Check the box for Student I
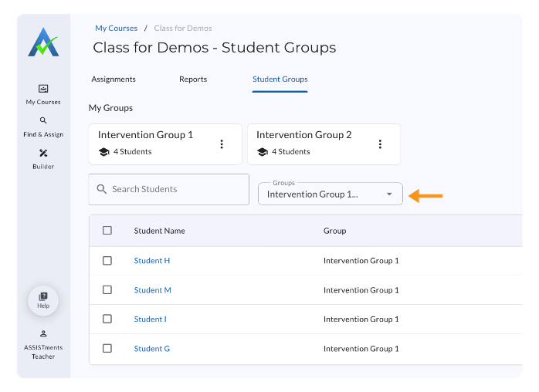 (107, 319)
